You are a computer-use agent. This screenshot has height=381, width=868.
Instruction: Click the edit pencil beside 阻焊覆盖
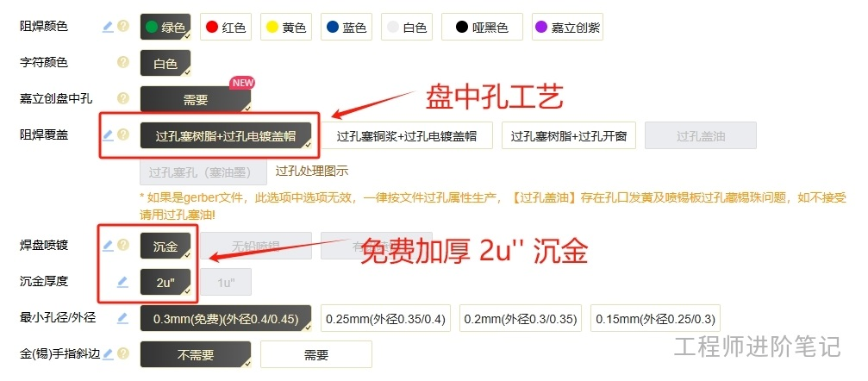(x=108, y=134)
